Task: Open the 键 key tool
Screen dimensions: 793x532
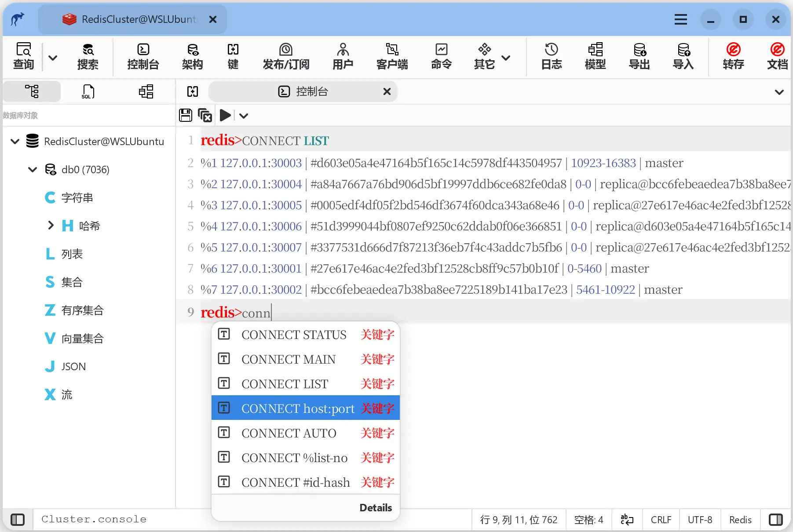Action: click(x=233, y=56)
